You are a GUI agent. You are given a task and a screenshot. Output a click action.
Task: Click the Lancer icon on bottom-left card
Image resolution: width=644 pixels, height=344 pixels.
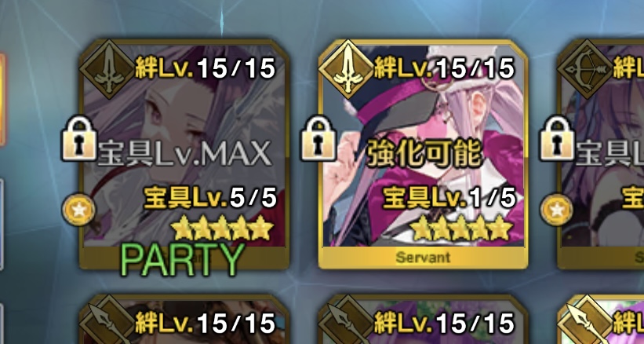click(x=107, y=323)
